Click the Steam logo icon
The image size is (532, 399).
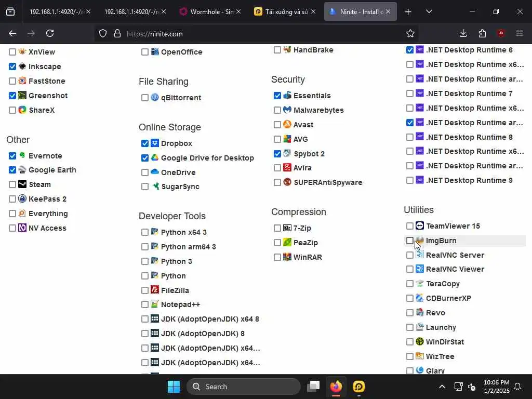coord(22,184)
